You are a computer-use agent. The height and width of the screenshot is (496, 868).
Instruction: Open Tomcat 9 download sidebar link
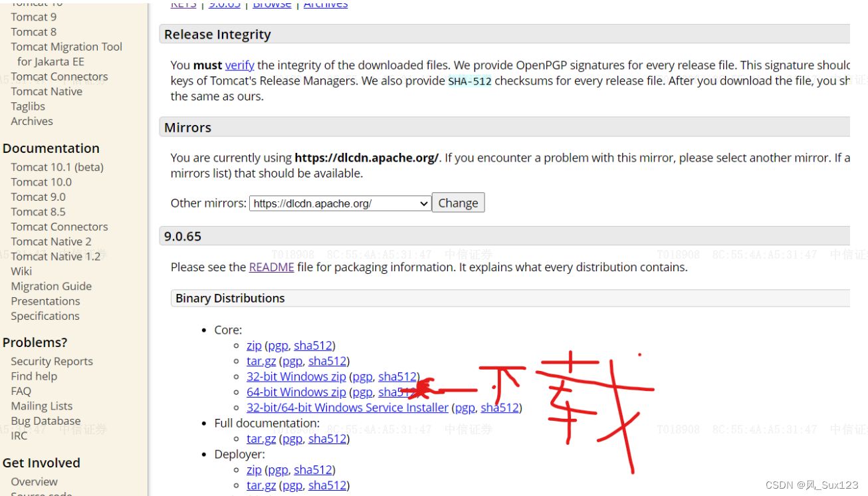tap(34, 17)
